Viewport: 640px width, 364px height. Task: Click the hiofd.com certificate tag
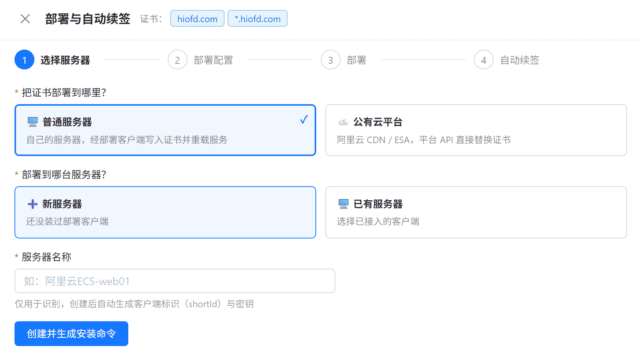(197, 19)
